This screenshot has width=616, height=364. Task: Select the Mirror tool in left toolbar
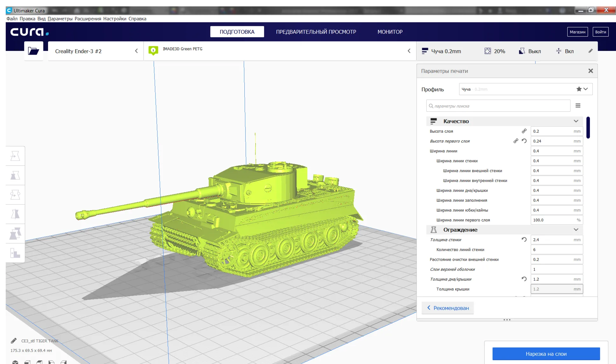click(x=15, y=214)
